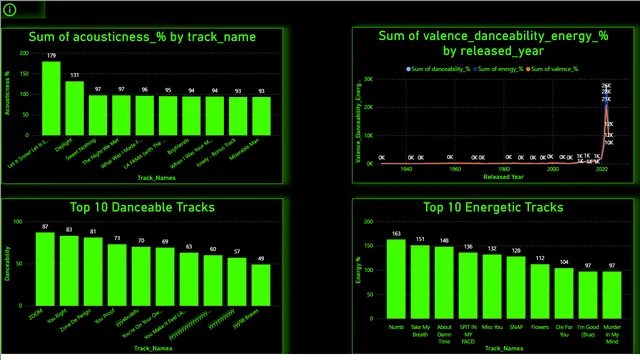Click the 1980 tick on the Released Year axis
The height and width of the screenshot is (360, 640).
(x=504, y=169)
